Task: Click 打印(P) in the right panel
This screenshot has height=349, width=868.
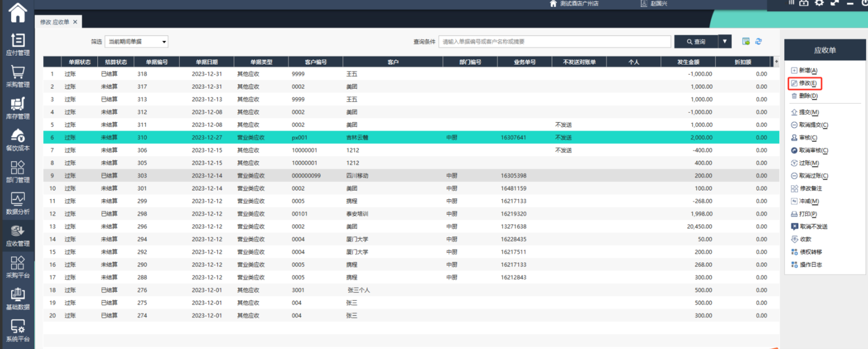Action: [807, 214]
